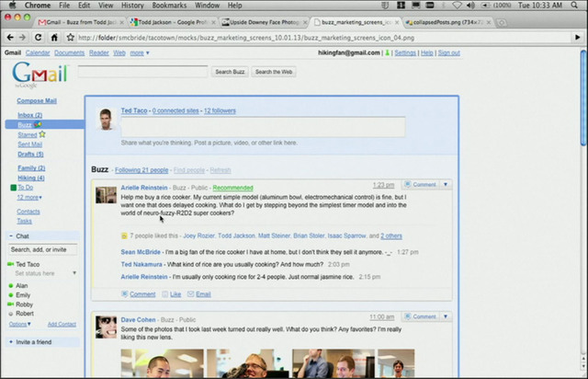Collapse the Chat panel
588x379 pixels.
coord(9,235)
